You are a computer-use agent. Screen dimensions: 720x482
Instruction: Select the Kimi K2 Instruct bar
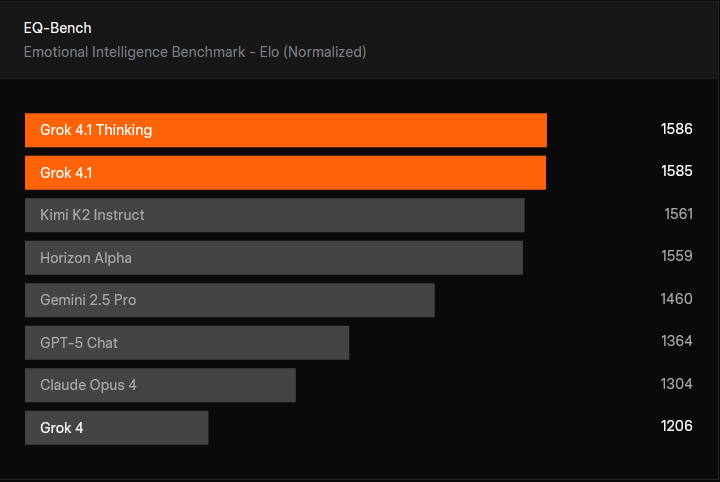[x=274, y=215]
